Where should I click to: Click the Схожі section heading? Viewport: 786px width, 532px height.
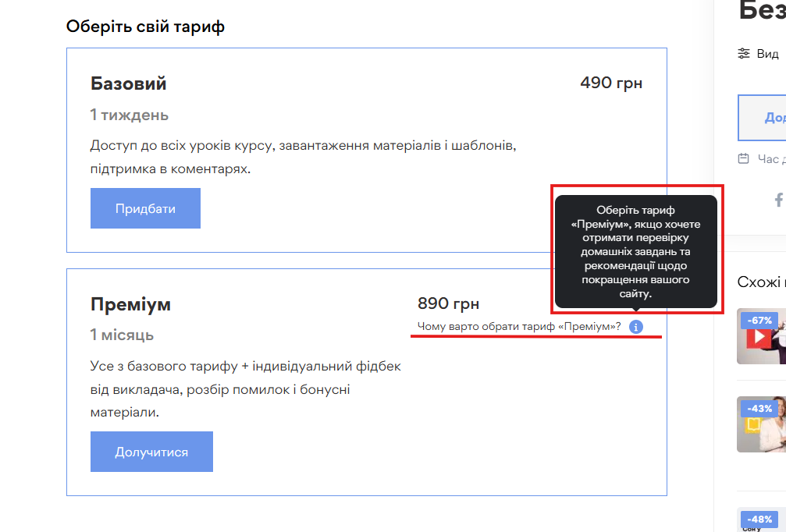[761, 282]
